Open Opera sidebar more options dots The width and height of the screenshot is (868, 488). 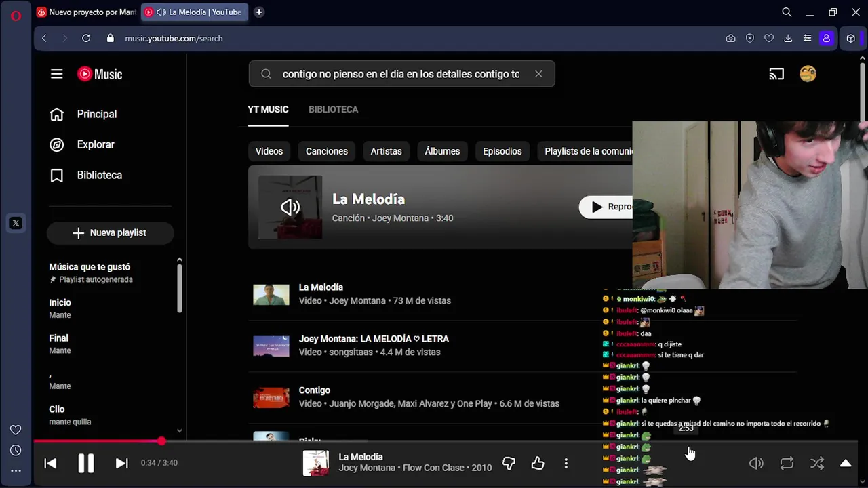[x=16, y=470]
